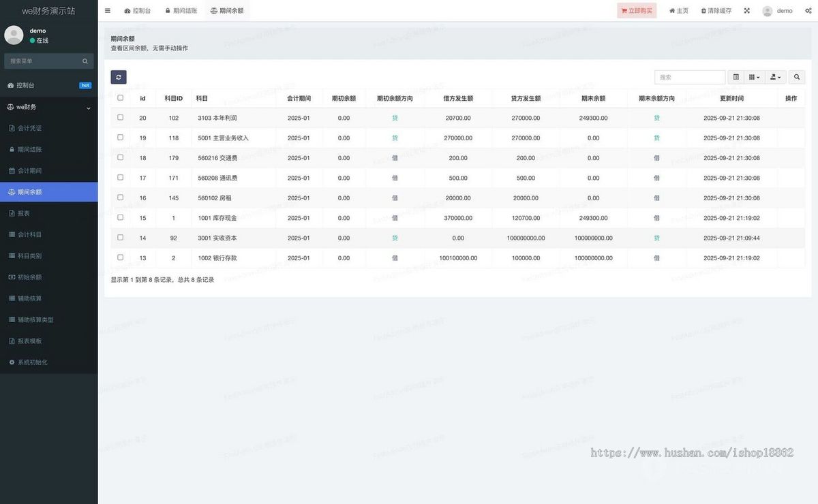This screenshot has width=818, height=504.
Task: Click 清除缓存 clear cache
Action: 716,11
